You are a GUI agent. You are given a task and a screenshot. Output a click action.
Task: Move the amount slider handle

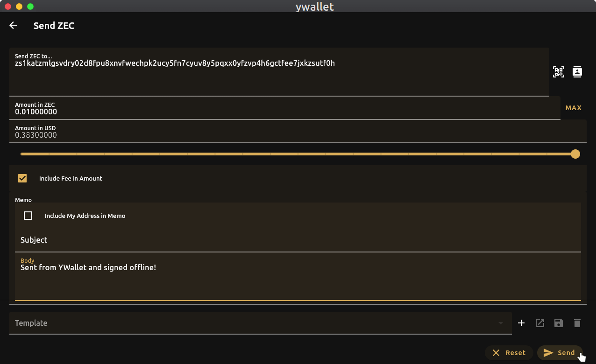click(575, 154)
